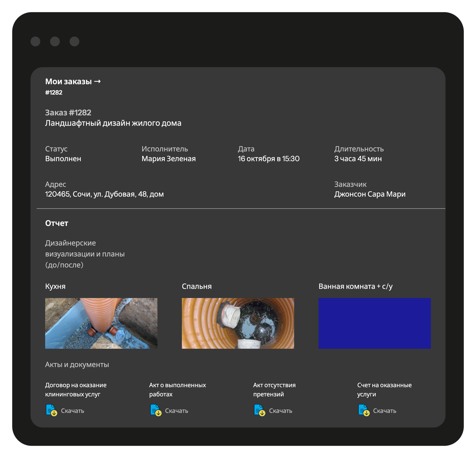Image resolution: width=476 pixels, height=458 pixels.
Task: Open the Мои заказы breadcrumb link
Action: pos(73,81)
